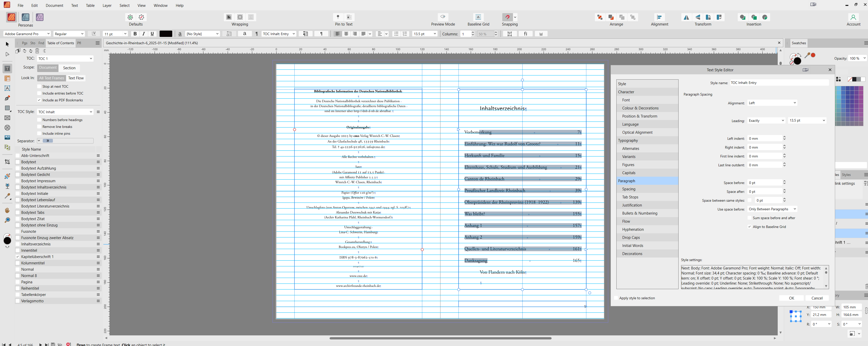Screen dimensions: 868x346
Task: Enable Stop at next TOC
Action: tap(39, 86)
